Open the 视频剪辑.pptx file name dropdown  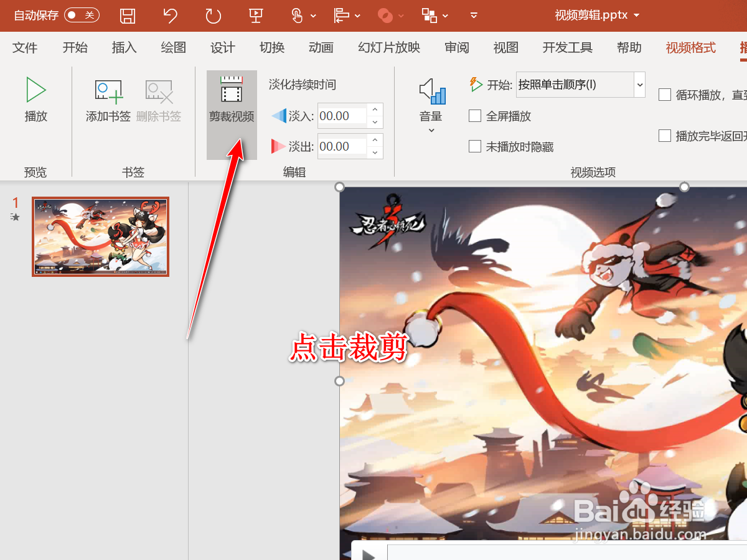(637, 16)
